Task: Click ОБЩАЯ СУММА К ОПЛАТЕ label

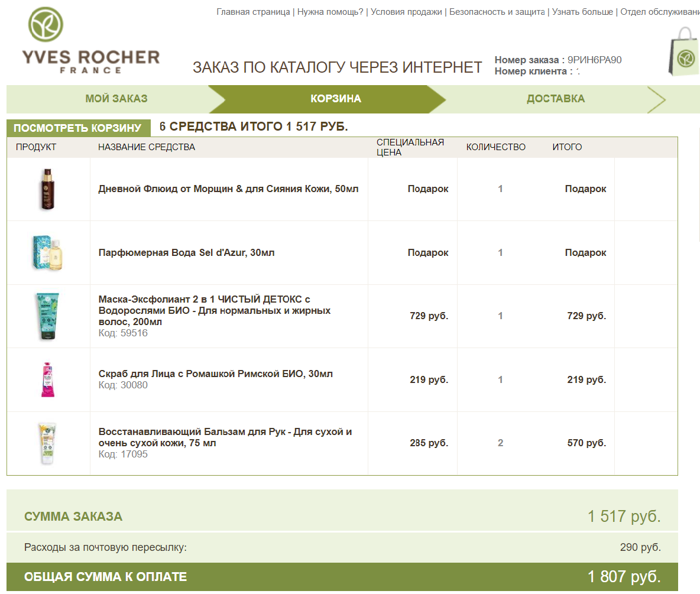Action: coord(105,577)
